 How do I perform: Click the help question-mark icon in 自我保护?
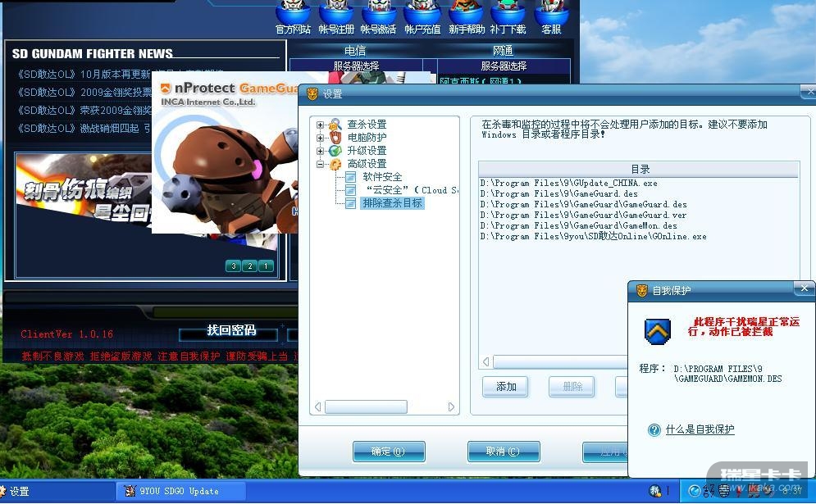[x=654, y=429]
